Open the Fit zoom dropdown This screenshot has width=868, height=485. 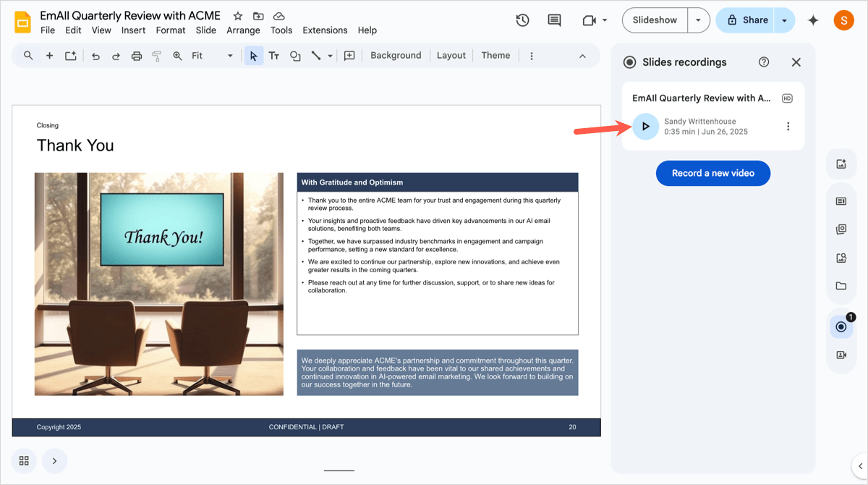[x=212, y=56]
